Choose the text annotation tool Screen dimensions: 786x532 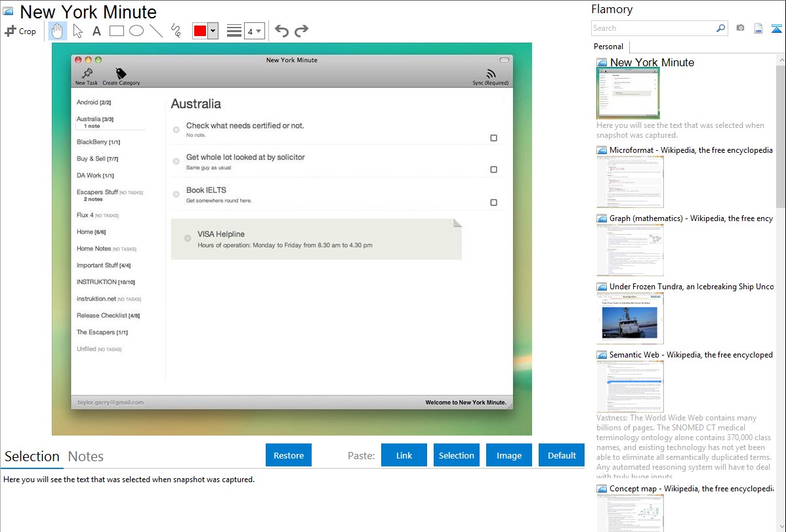[96, 31]
